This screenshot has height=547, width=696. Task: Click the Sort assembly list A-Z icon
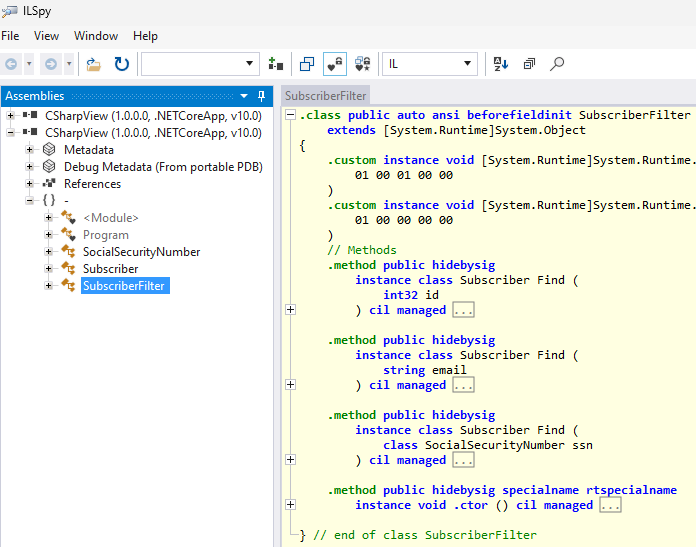pos(501,64)
